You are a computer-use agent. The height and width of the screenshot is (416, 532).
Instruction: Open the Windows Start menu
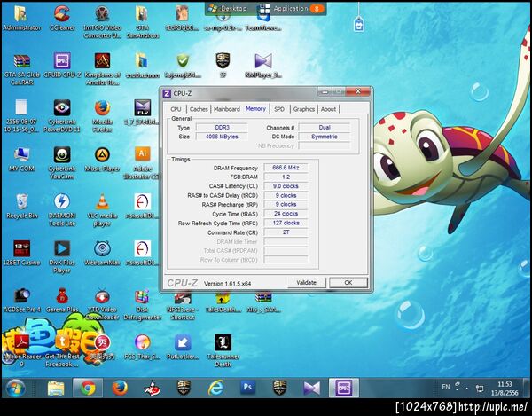(15, 388)
